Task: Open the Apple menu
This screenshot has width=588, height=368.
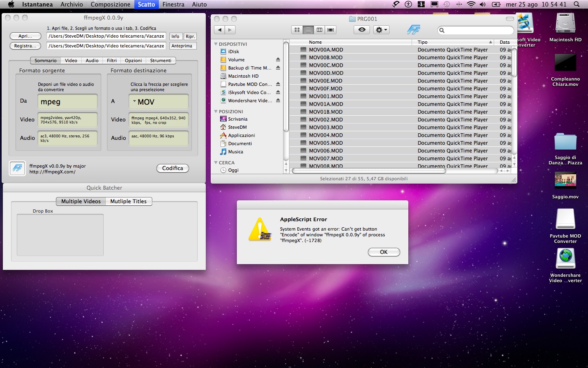Action: pyautogui.click(x=11, y=4)
